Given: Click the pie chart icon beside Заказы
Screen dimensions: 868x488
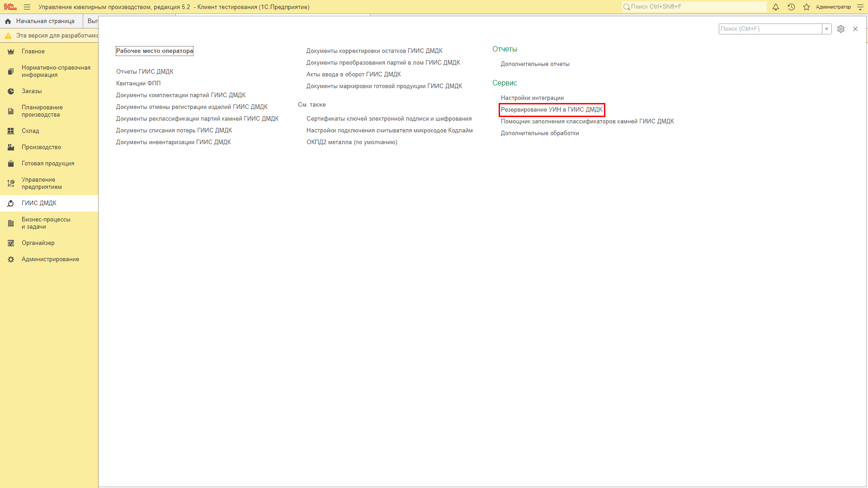Looking at the screenshot, I should 11,91.
